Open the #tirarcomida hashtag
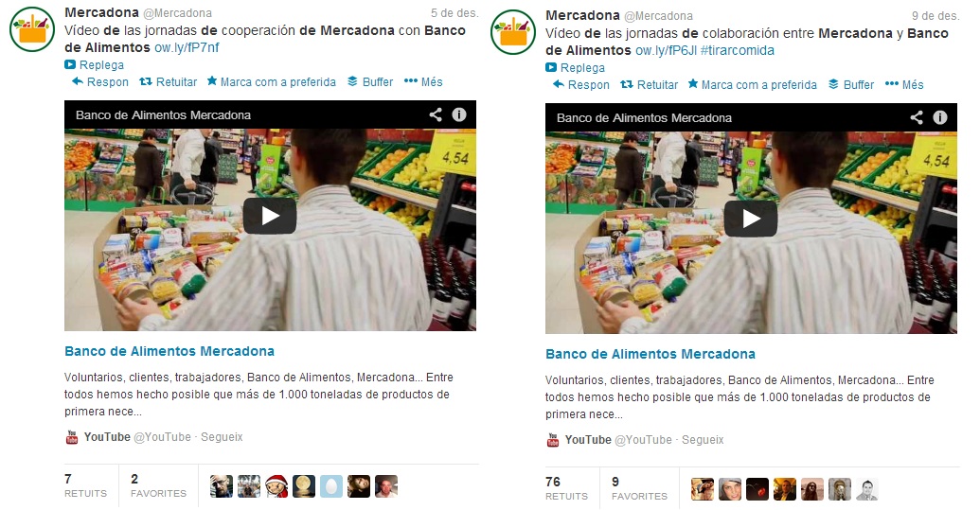 pyautogui.click(x=738, y=50)
